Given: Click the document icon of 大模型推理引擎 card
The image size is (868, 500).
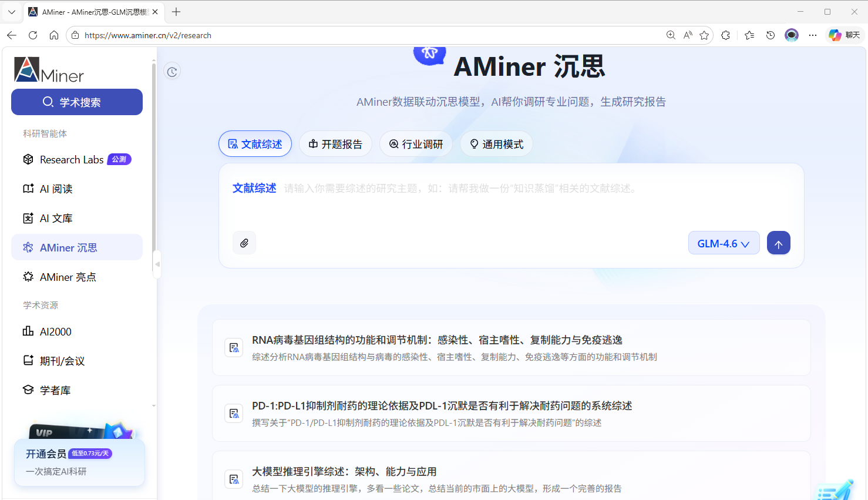Looking at the screenshot, I should pyautogui.click(x=234, y=479).
